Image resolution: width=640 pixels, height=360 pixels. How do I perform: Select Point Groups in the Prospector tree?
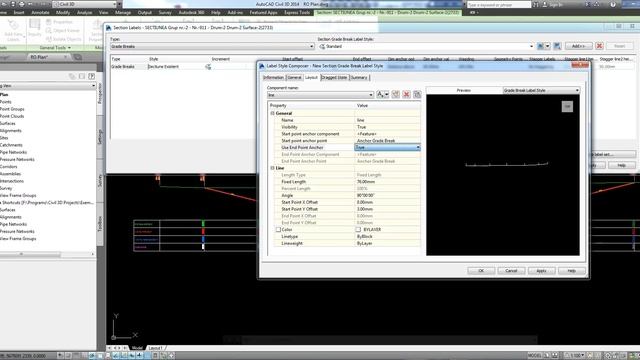(x=12, y=109)
